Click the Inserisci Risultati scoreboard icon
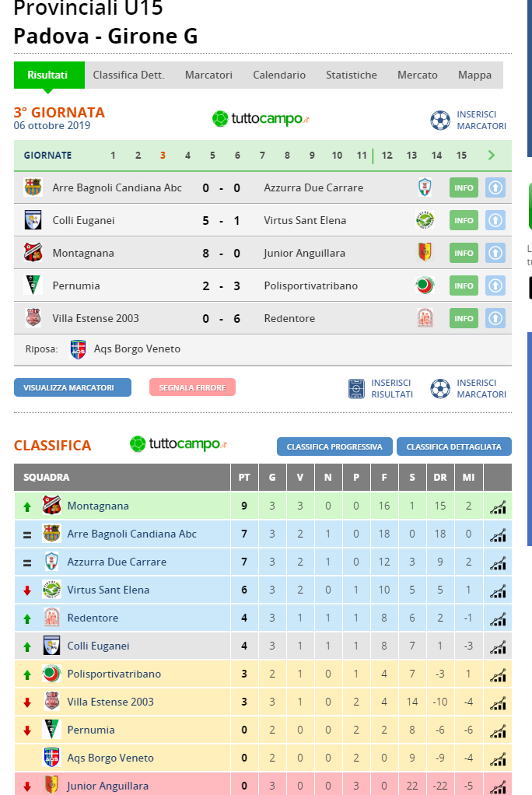 tap(356, 389)
